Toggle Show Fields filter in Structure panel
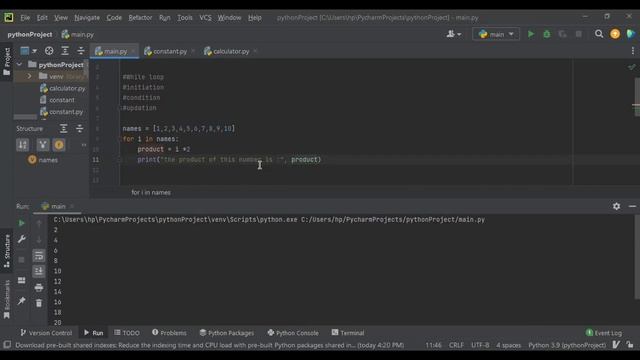The height and width of the screenshot is (360, 640). point(59,144)
